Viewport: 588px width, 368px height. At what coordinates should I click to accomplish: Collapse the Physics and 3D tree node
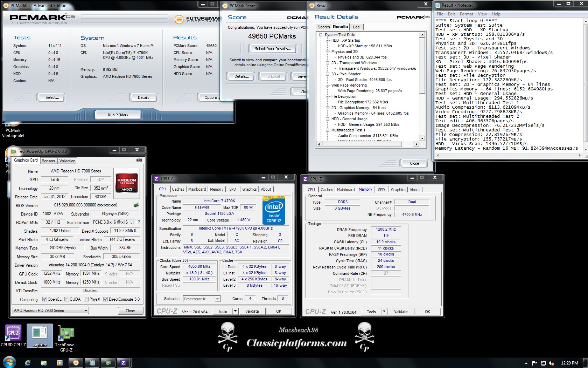[x=328, y=52]
